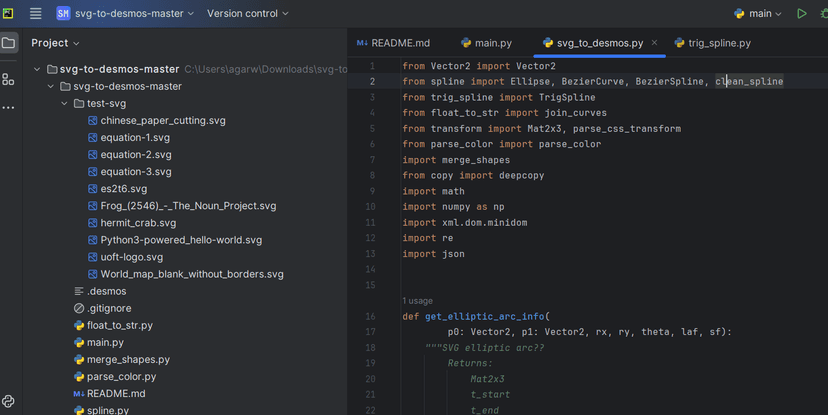Open the svg-to-desmos-master project dropdown
The image size is (828, 415).
pyautogui.click(x=124, y=14)
